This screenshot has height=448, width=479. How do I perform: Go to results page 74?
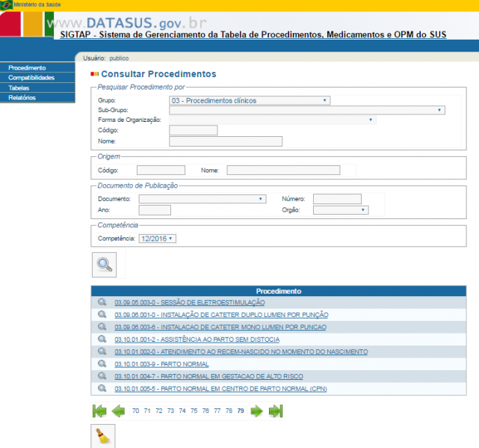182,411
